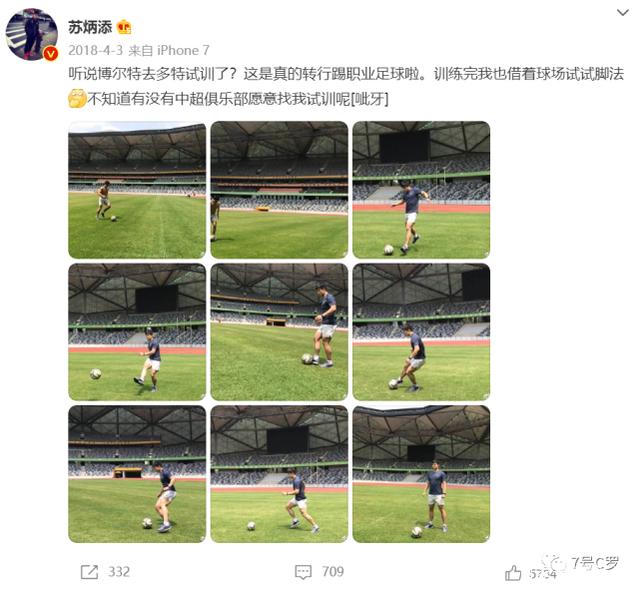The image size is (640, 591).
Task: Open the center photo of the grid
Action: coord(279,332)
